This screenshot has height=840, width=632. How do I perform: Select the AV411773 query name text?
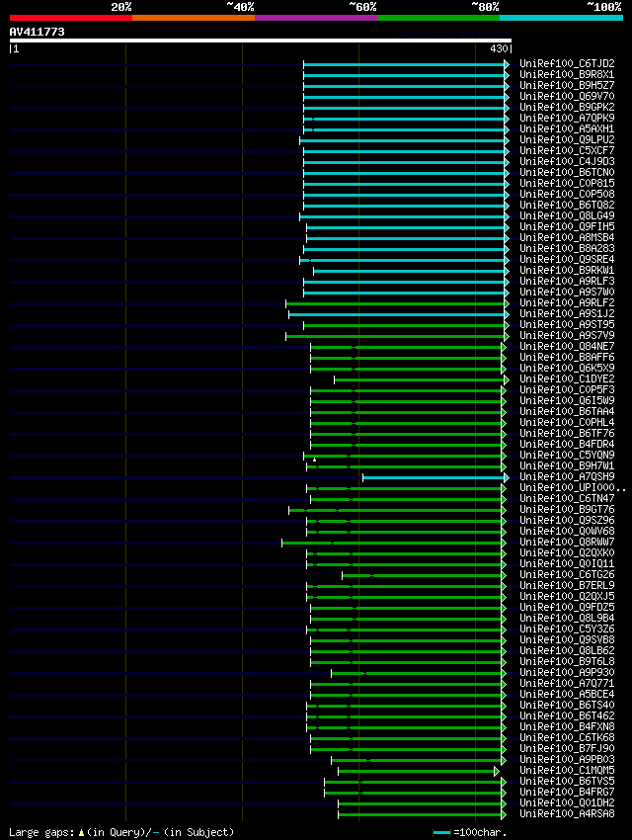pos(37,32)
